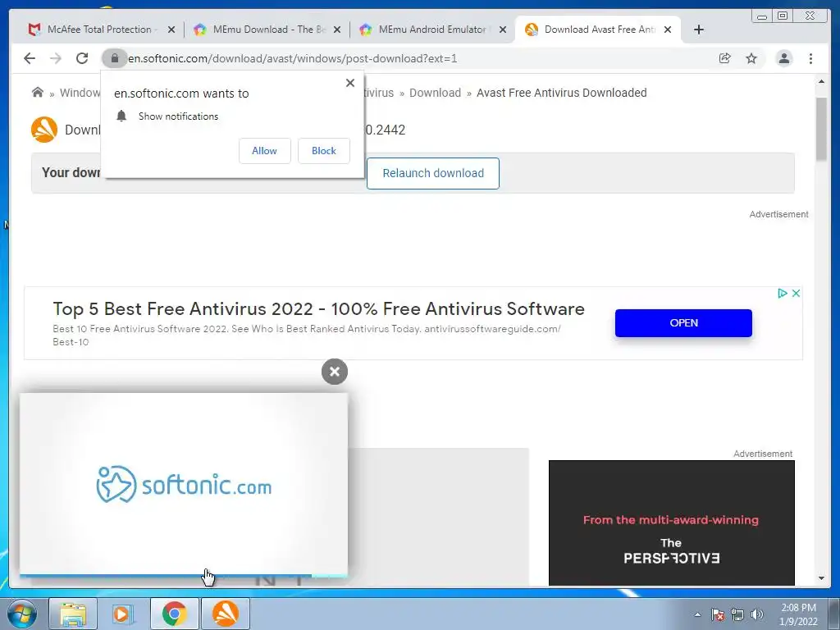The width and height of the screenshot is (840, 630).
Task: Close the floating Softonic video popup
Action: 335,372
